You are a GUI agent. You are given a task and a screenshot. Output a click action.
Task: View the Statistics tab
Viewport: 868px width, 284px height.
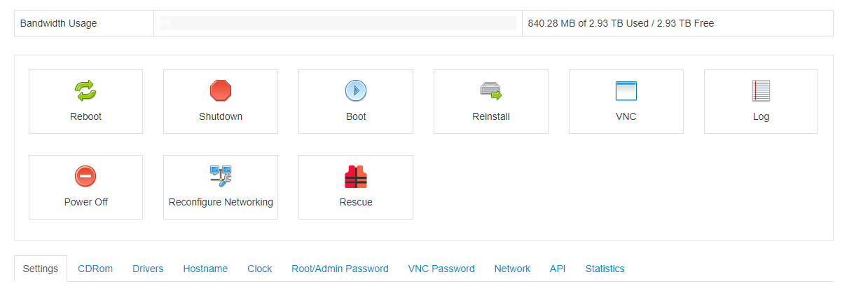(x=605, y=269)
